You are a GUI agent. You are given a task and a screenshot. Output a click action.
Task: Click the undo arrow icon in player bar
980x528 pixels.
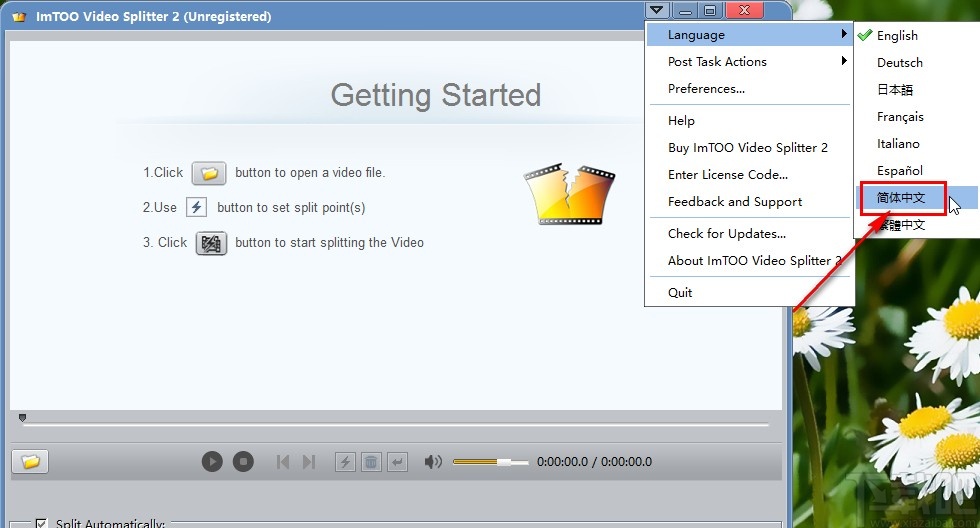click(x=398, y=462)
